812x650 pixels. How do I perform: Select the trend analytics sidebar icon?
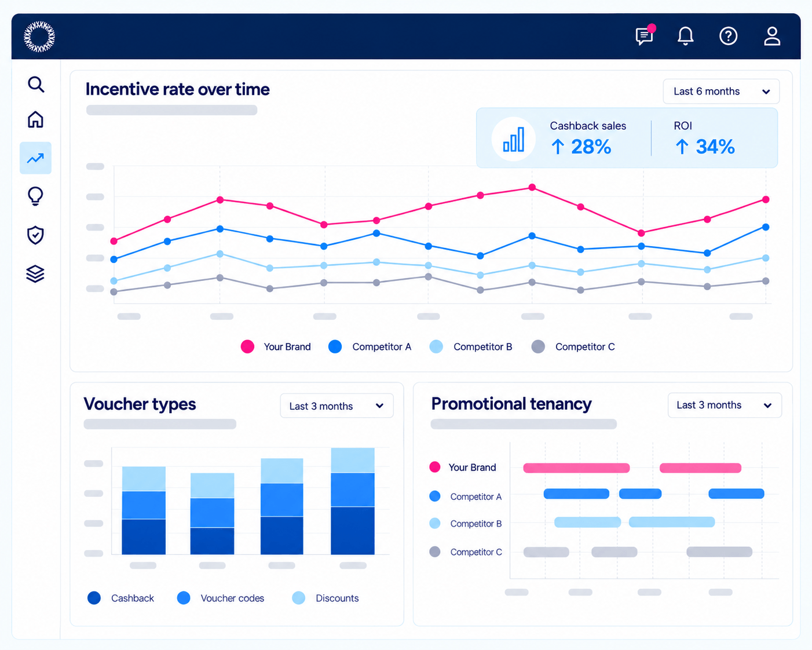(x=35, y=158)
